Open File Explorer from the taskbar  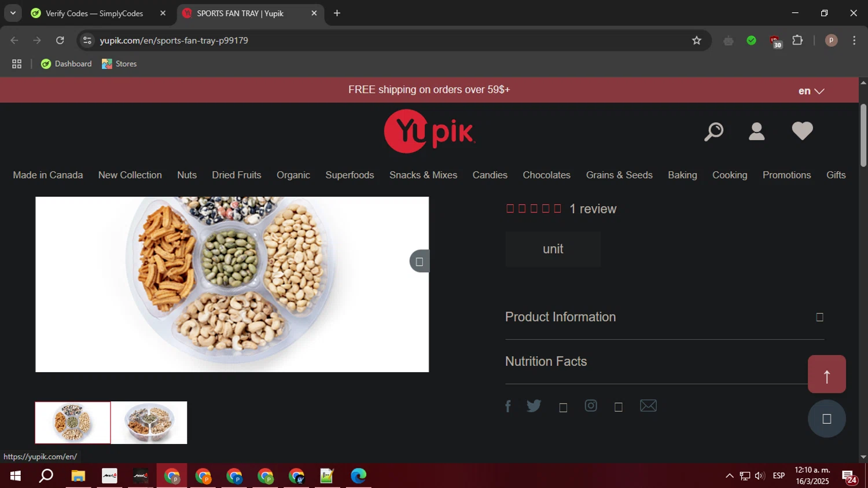[x=78, y=476]
